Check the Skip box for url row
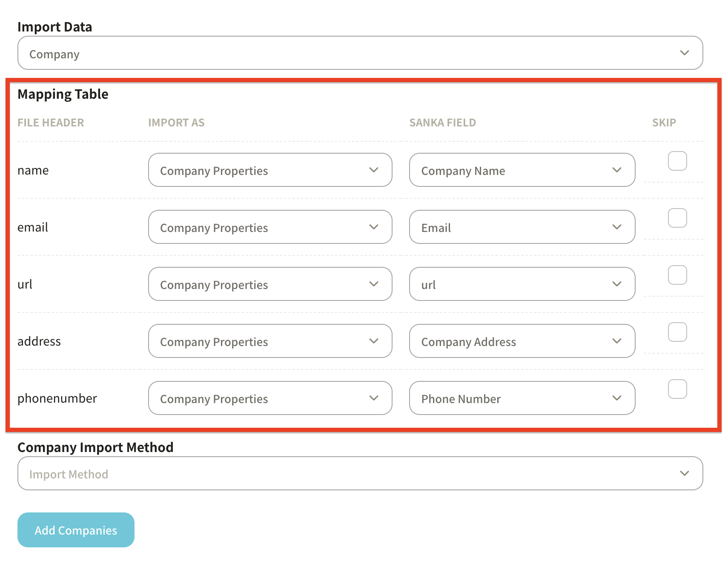 pyautogui.click(x=677, y=275)
